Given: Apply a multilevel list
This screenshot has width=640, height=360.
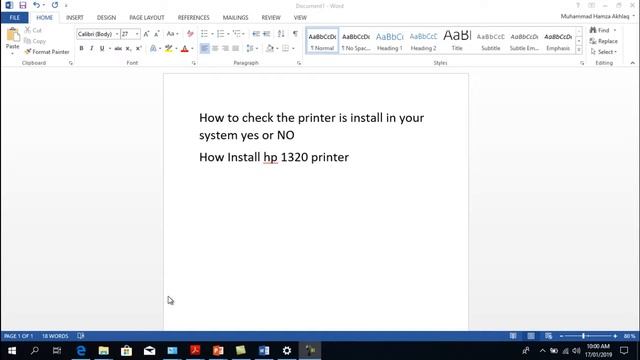Looking at the screenshot, I should pyautogui.click(x=236, y=34).
